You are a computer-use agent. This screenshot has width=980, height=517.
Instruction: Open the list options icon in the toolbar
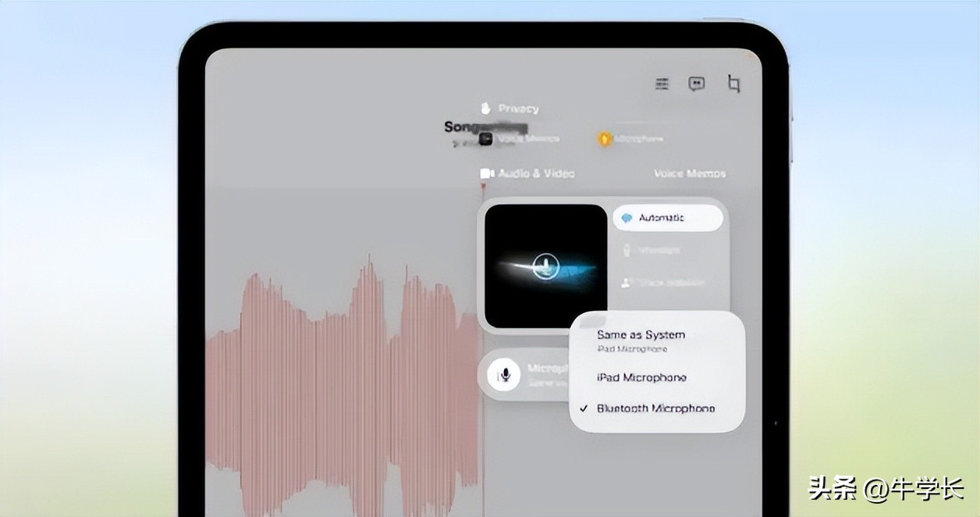pyautogui.click(x=661, y=84)
